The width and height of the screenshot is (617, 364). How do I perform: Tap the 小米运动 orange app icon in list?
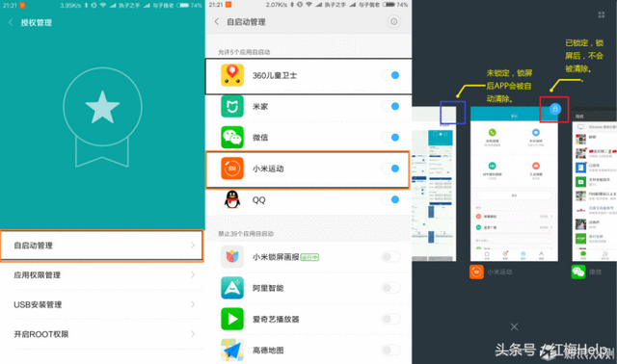click(232, 169)
